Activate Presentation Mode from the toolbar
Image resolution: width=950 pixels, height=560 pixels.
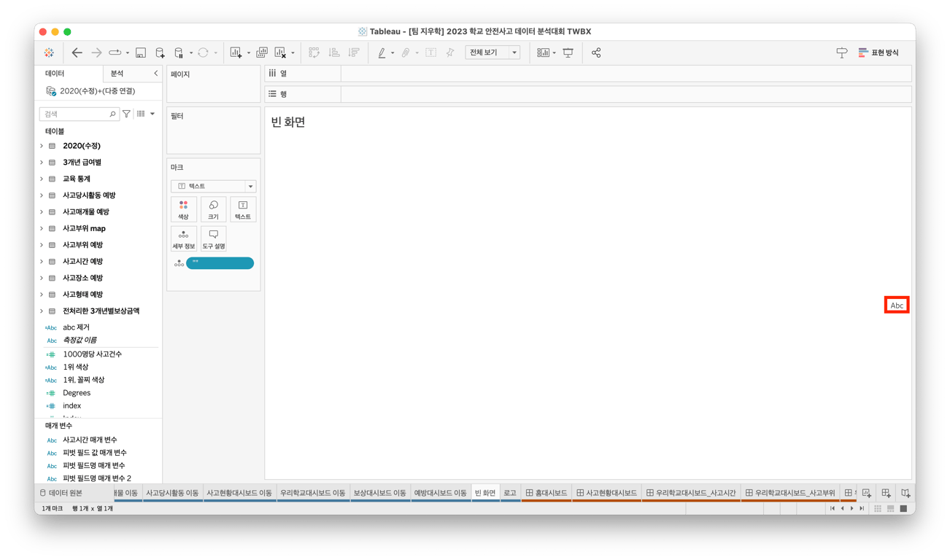[568, 52]
